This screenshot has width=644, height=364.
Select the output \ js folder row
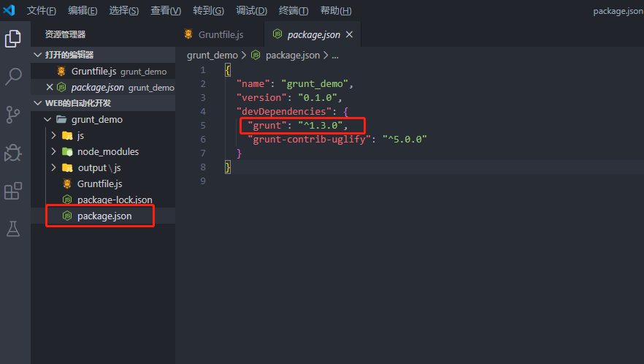point(103,167)
